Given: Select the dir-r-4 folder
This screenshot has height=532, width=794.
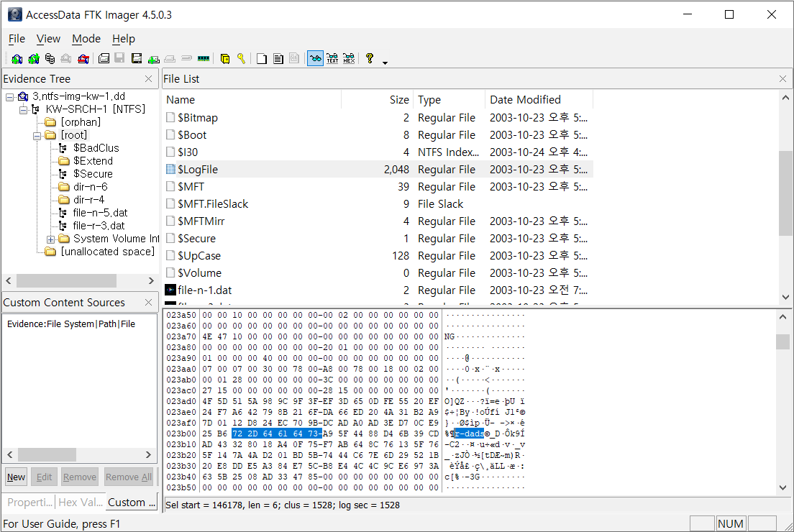Looking at the screenshot, I should point(88,200).
